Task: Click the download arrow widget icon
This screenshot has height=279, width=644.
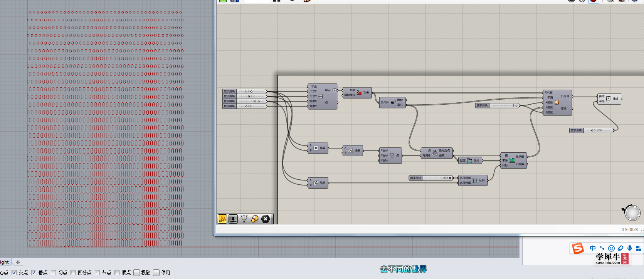Action: pos(233,219)
